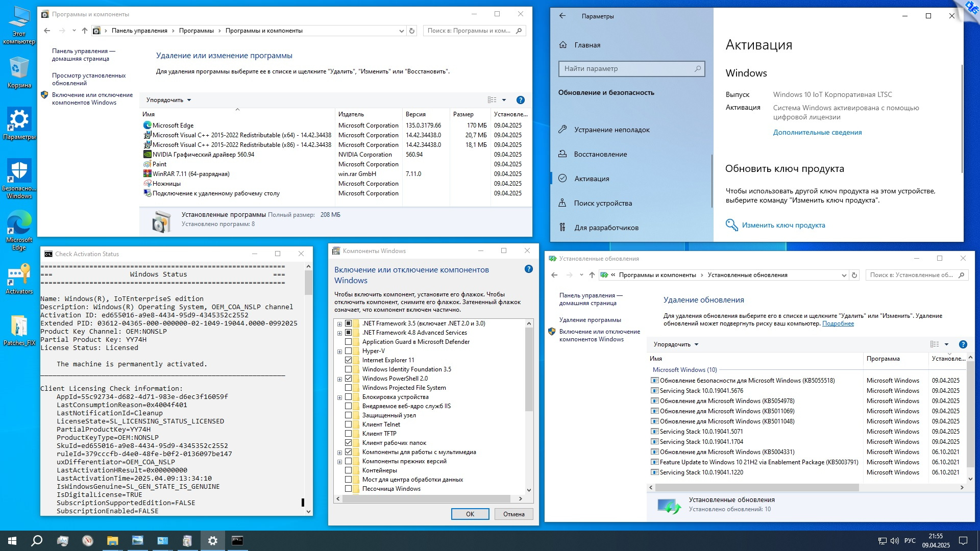This screenshot has height=551, width=980.
Task: Click the back arrow in Параметры window
Action: click(562, 16)
